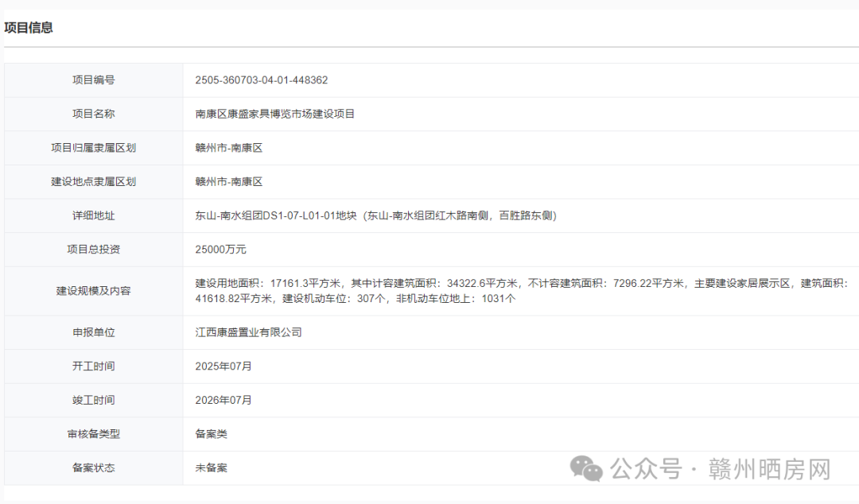Screen dimensions: 859x504
Task: Select 赣州市-南康区 in the 项目归属隶属区划 row
Action: coord(229,148)
